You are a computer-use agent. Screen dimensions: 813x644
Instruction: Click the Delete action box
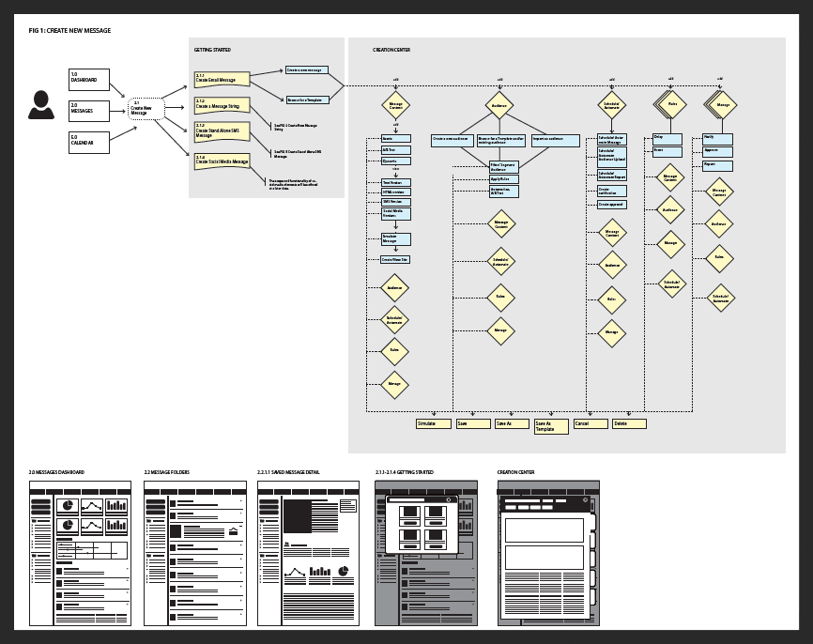pos(629,423)
